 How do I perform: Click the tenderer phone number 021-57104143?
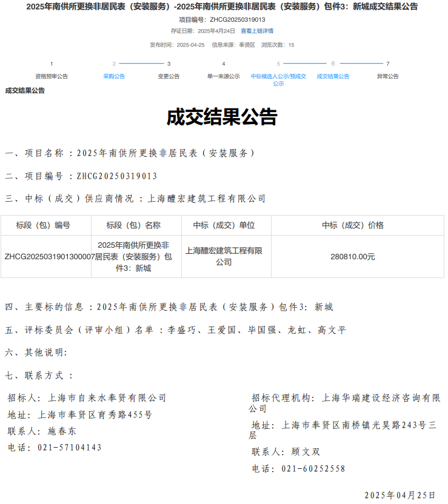point(69,448)
